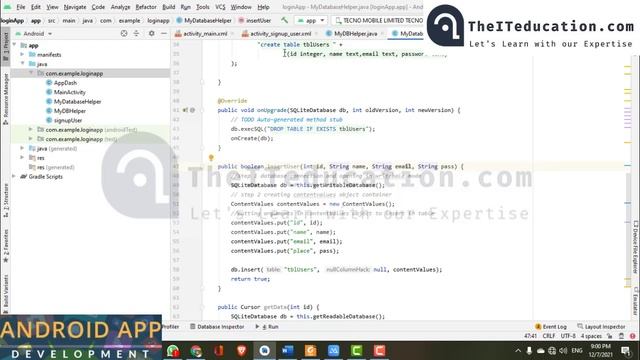The width and height of the screenshot is (640, 360).
Task: Click the Office icon in the taskbar
Action: [x=219, y=351]
